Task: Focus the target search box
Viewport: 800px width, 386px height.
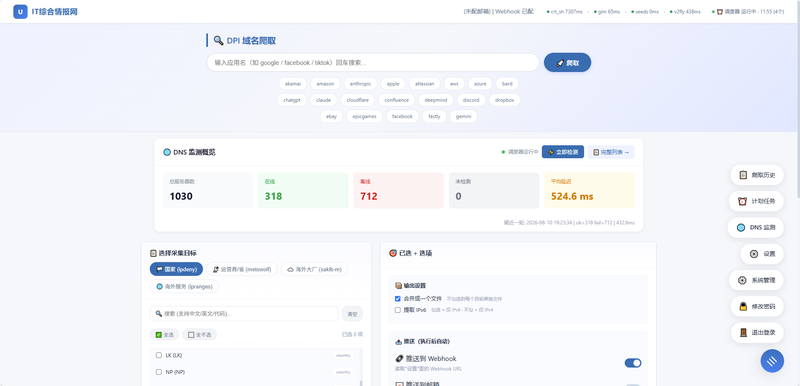Action: point(244,314)
